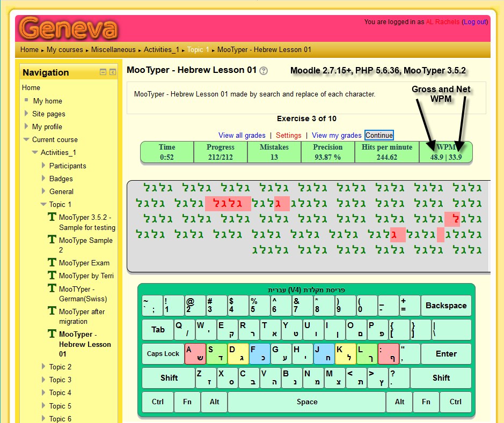504x423 pixels.
Task: Click the Geneva site logo
Action: pyautogui.click(x=69, y=28)
